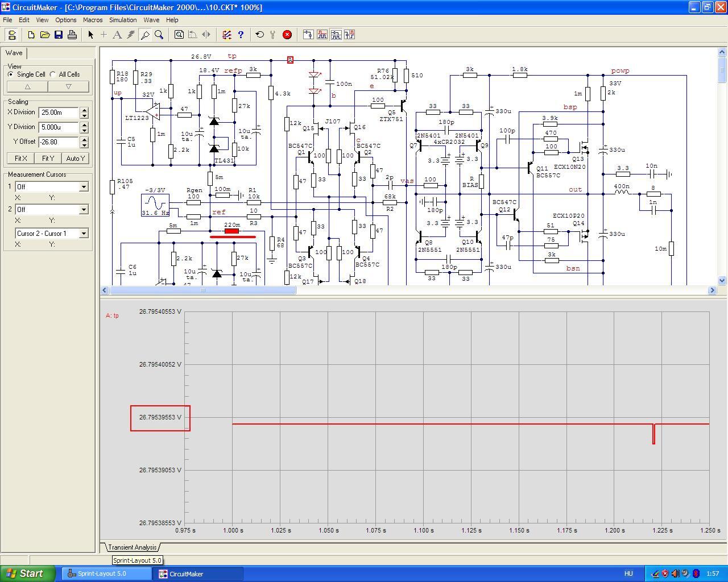The image size is (728, 582).
Task: Switch to Transient Analysis tab
Action: [x=132, y=547]
